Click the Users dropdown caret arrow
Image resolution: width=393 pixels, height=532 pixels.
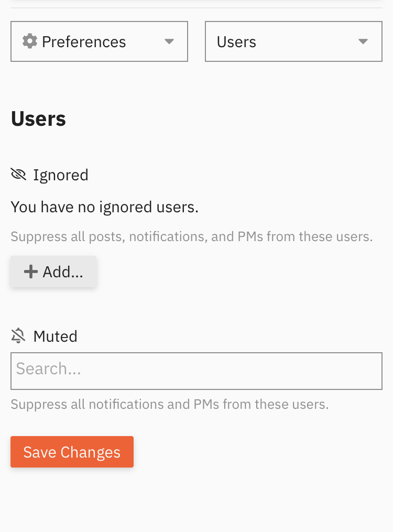pos(363,41)
